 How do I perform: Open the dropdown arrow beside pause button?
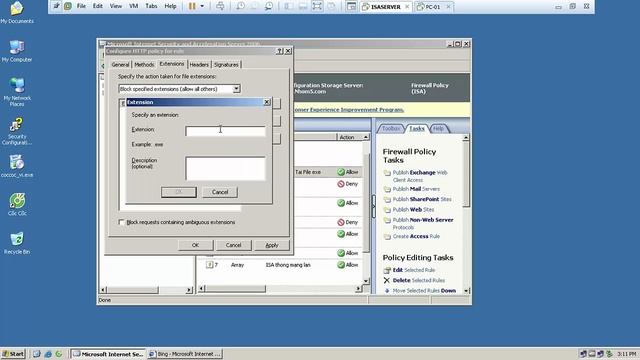coord(202,6)
